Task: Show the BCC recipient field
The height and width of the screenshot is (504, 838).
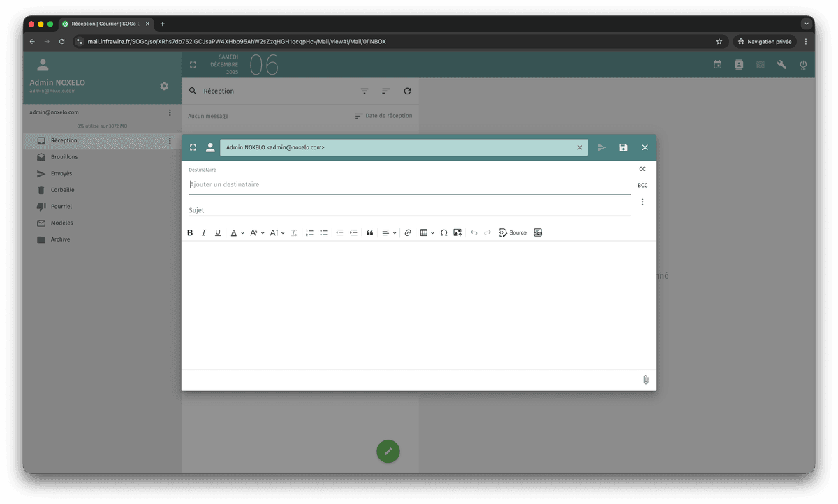Action: coord(642,185)
